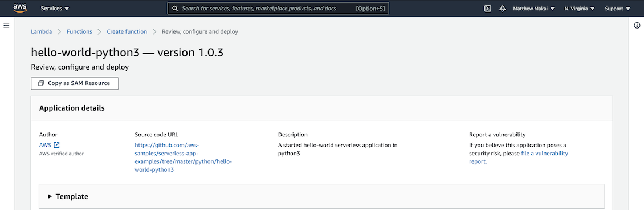
Task: Click the file a vulnerability report link
Action: 519,157
